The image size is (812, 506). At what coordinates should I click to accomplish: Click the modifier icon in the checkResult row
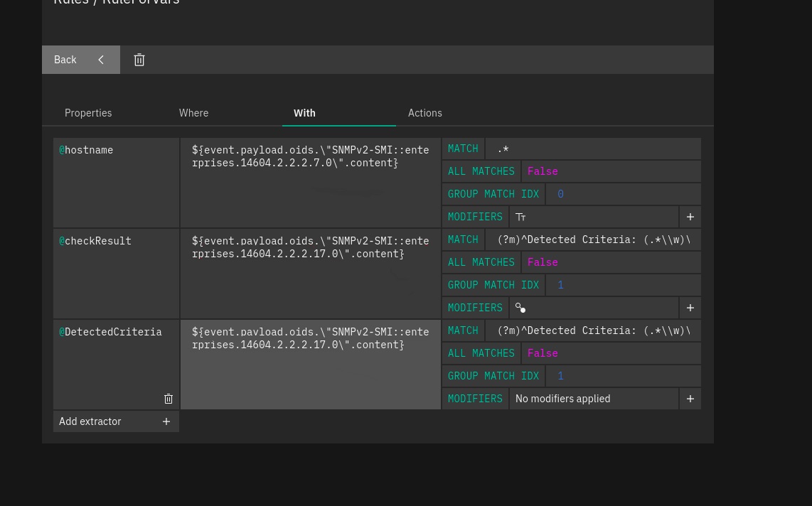click(520, 308)
